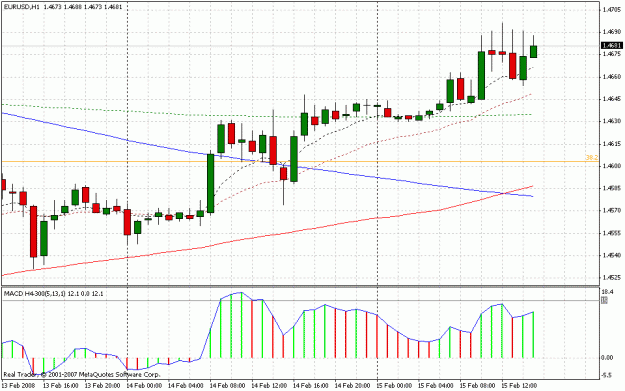Click the 13 Feb 16:00 time label
Screen dimensions: 625x391
pyautogui.click(x=60, y=386)
